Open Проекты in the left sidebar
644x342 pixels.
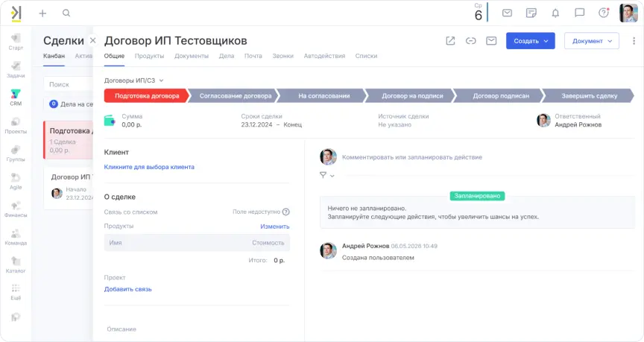click(x=16, y=126)
